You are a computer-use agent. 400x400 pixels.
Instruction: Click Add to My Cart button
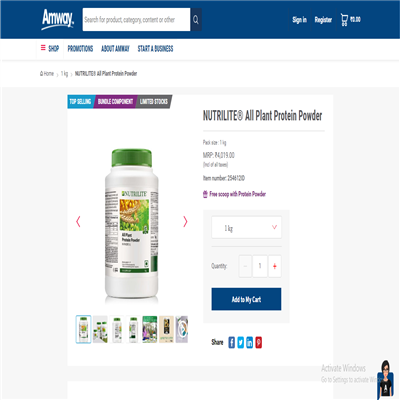(x=246, y=299)
